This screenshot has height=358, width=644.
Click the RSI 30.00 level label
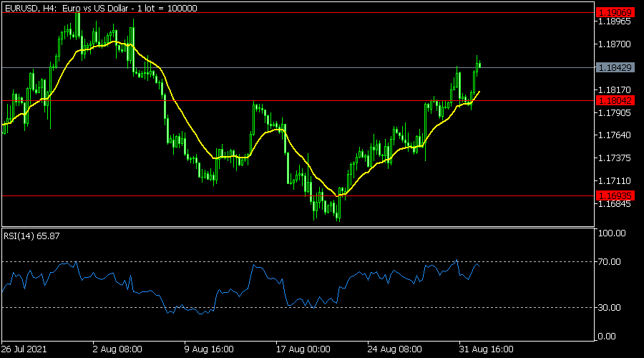pyautogui.click(x=610, y=307)
